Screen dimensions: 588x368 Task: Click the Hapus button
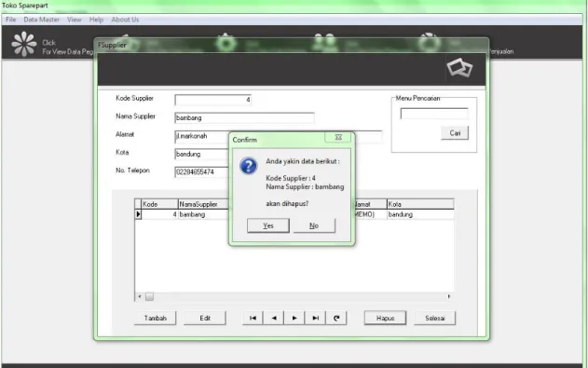click(385, 319)
